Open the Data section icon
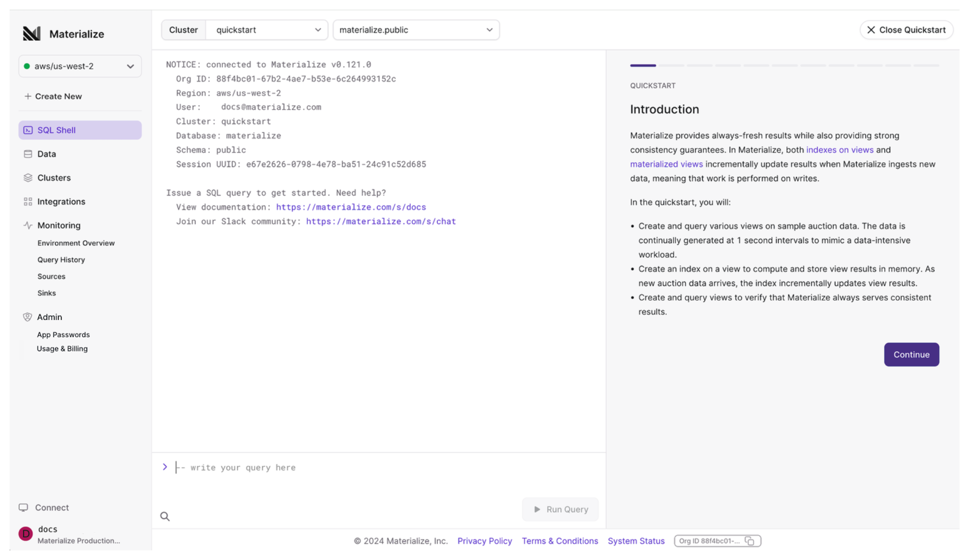This screenshot has width=969, height=560. click(x=28, y=154)
